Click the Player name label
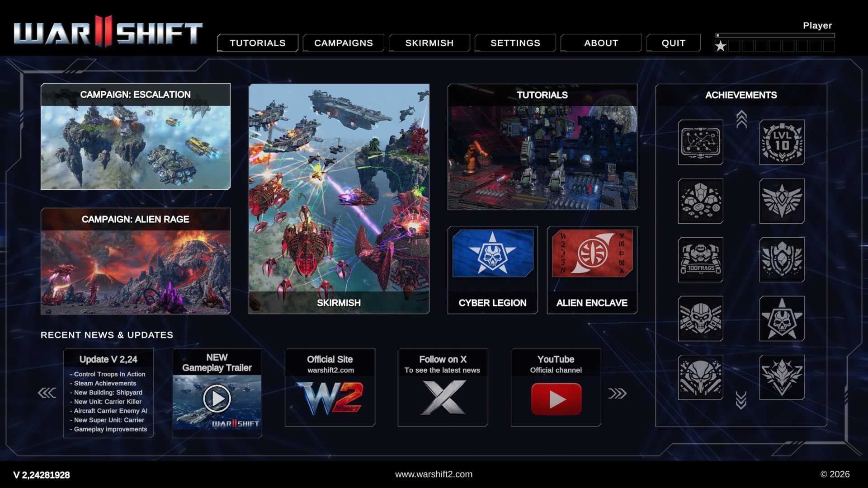This screenshot has width=868, height=488. pyautogui.click(x=817, y=26)
